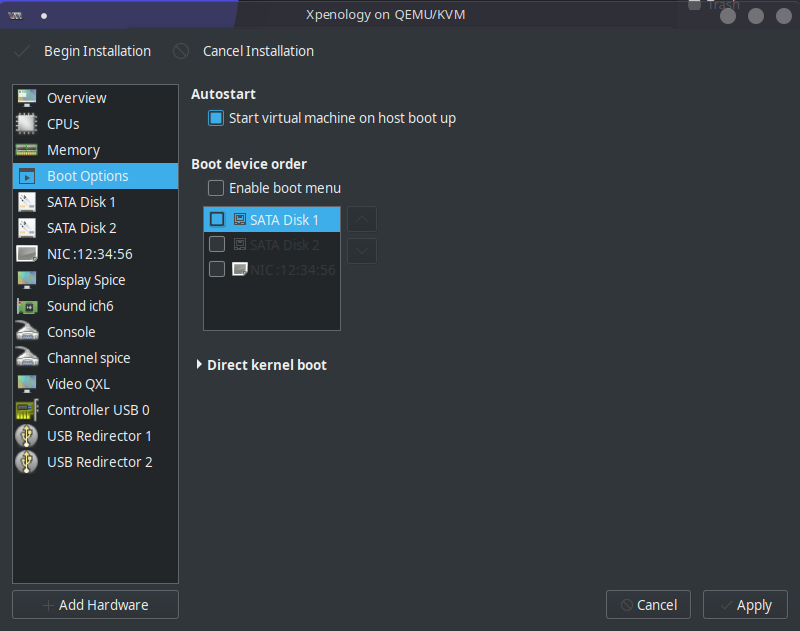Click the Apply button
This screenshot has width=800, height=631.
pyautogui.click(x=745, y=604)
